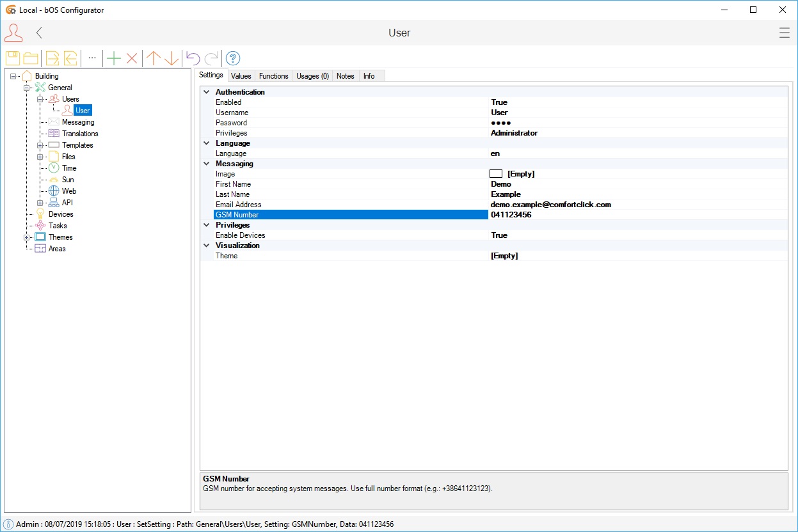
Task: Collapse the Building tree node
Action: [x=13, y=77]
